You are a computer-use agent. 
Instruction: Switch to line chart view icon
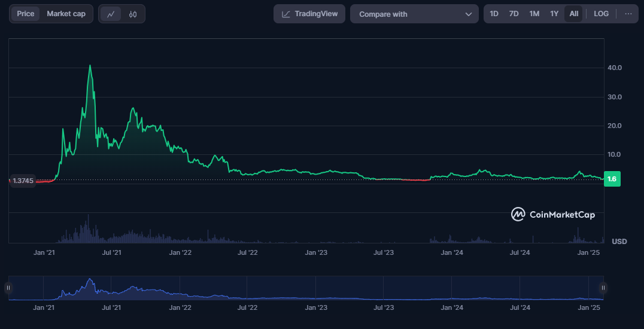(111, 14)
